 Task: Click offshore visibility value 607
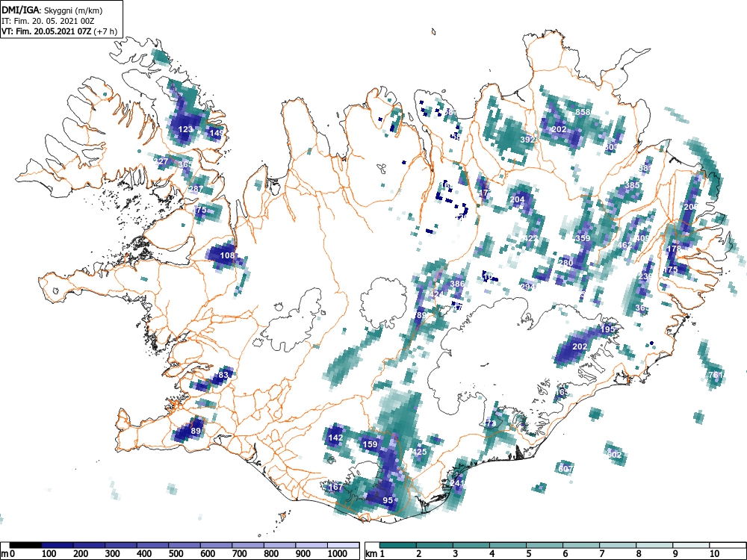tap(565, 469)
